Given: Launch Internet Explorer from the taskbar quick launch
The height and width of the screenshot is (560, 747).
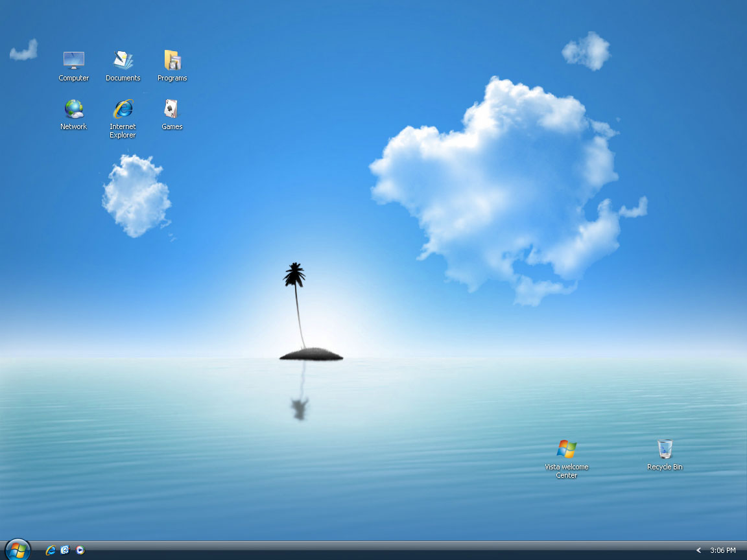Looking at the screenshot, I should [x=51, y=550].
